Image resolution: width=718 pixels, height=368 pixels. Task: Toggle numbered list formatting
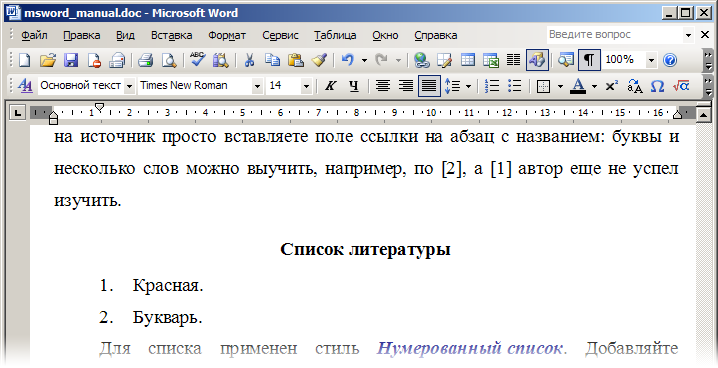click(492, 86)
